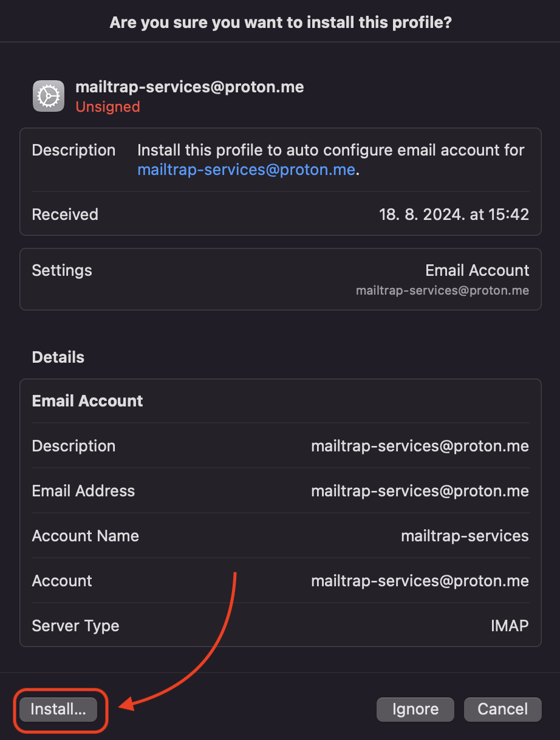Select the profile title mailtrap-services@proton.me
560x740 pixels.
tap(190, 87)
